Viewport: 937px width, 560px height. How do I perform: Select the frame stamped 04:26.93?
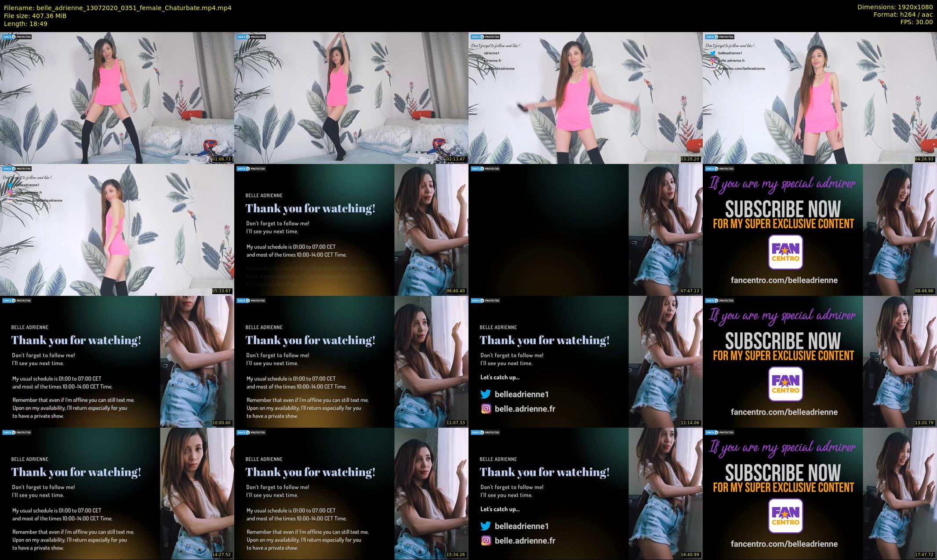pos(820,98)
